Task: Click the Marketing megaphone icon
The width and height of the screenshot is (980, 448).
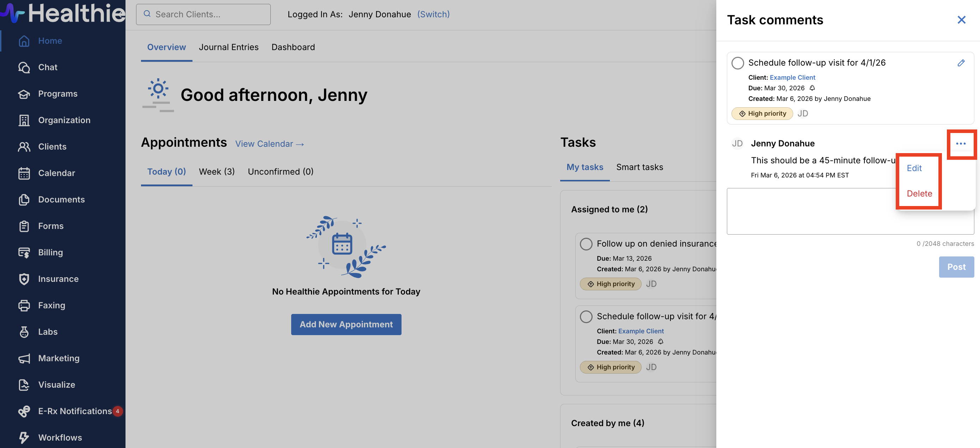Action: point(24,358)
